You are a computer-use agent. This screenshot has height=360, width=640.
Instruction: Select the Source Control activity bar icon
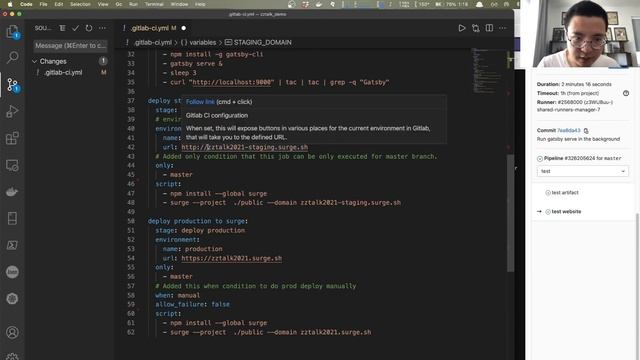coord(12,85)
